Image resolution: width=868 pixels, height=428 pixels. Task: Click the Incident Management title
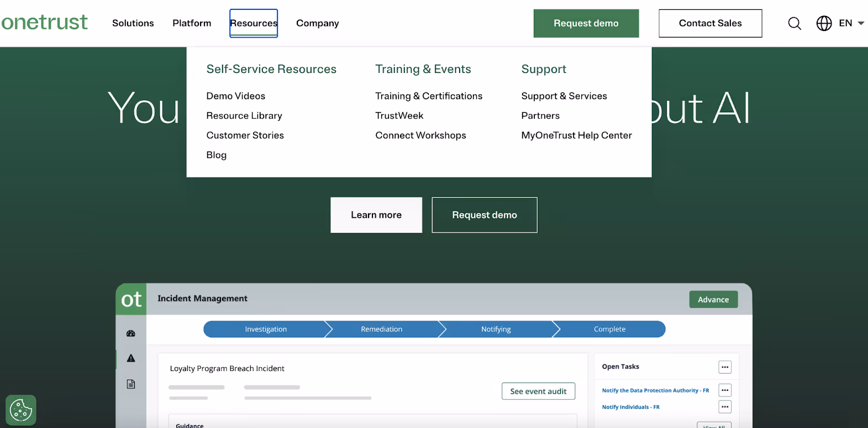[202, 299]
